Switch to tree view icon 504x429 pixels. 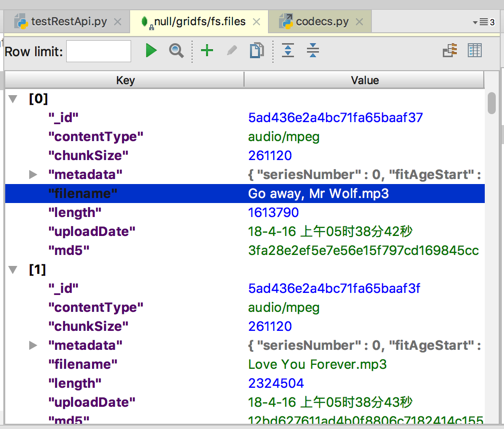450,51
